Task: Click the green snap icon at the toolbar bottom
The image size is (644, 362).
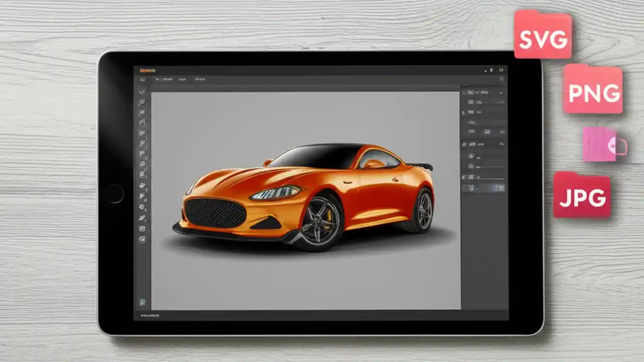Action: [142, 302]
